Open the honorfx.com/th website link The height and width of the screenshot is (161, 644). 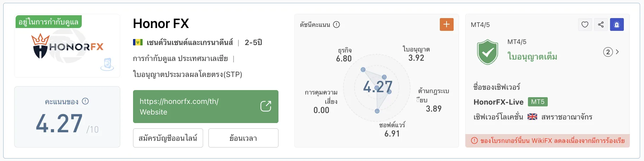point(206,106)
